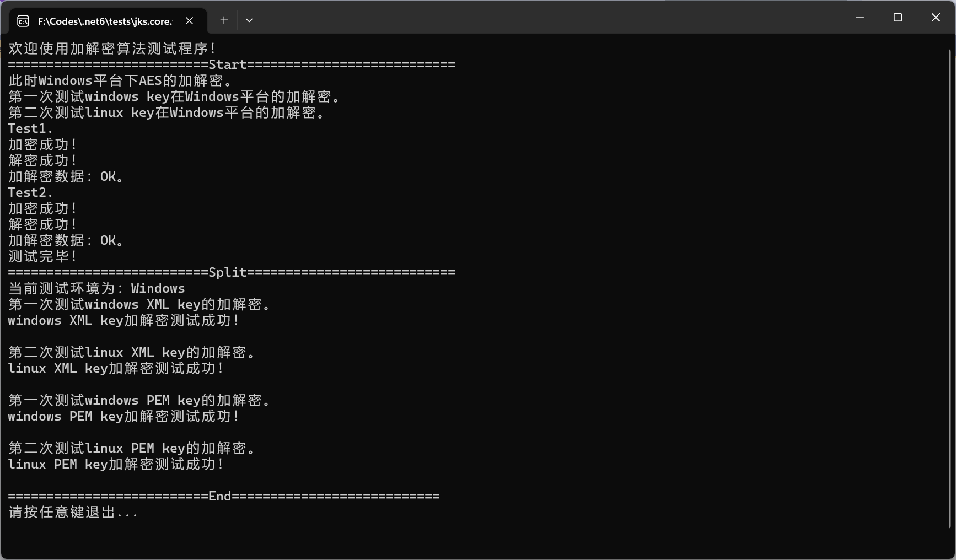Click the Windows test environment line
Screen dimensions: 956x560
pyautogui.click(x=96, y=289)
